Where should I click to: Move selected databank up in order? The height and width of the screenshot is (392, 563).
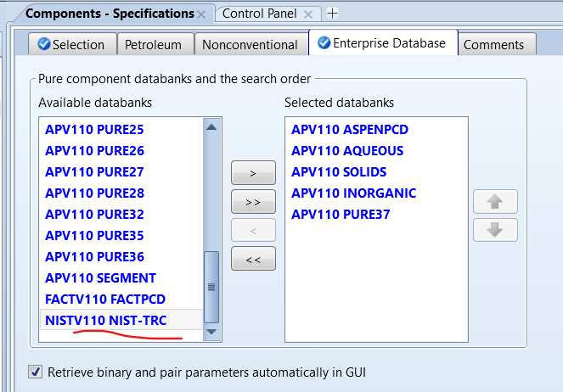pyautogui.click(x=495, y=203)
